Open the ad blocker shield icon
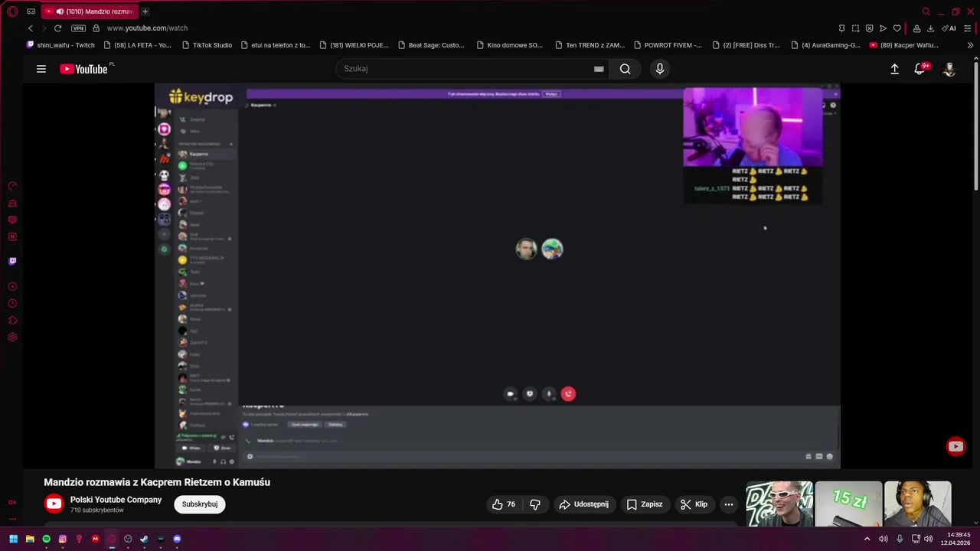The height and width of the screenshot is (551, 980). tap(869, 28)
